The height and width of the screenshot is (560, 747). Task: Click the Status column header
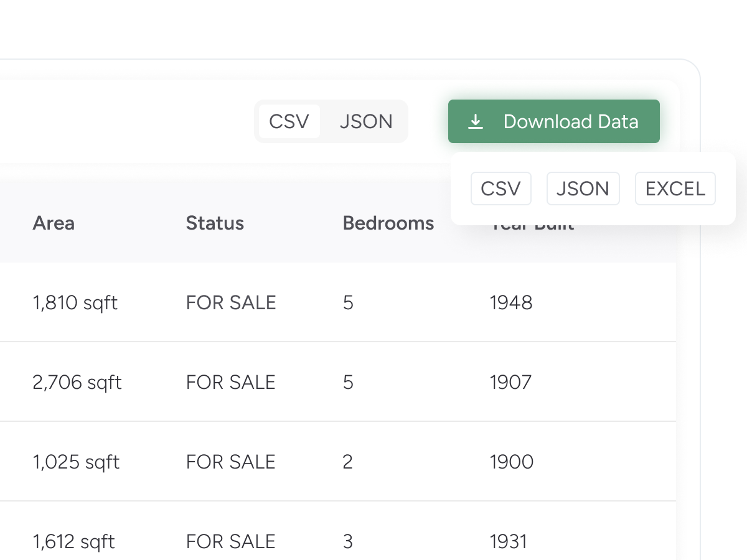(x=215, y=223)
